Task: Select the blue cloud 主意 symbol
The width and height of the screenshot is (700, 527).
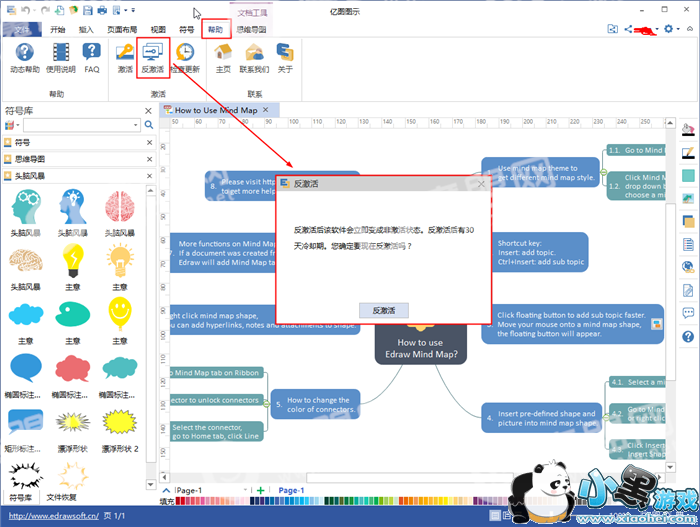Action: (x=25, y=314)
